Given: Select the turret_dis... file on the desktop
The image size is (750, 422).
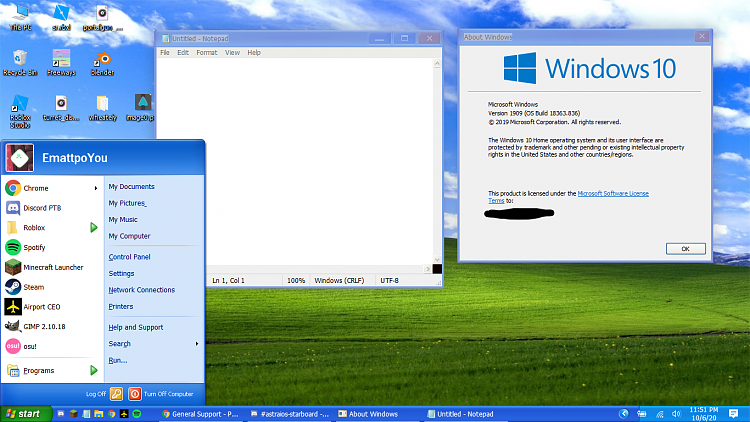Looking at the screenshot, I should pos(61,108).
